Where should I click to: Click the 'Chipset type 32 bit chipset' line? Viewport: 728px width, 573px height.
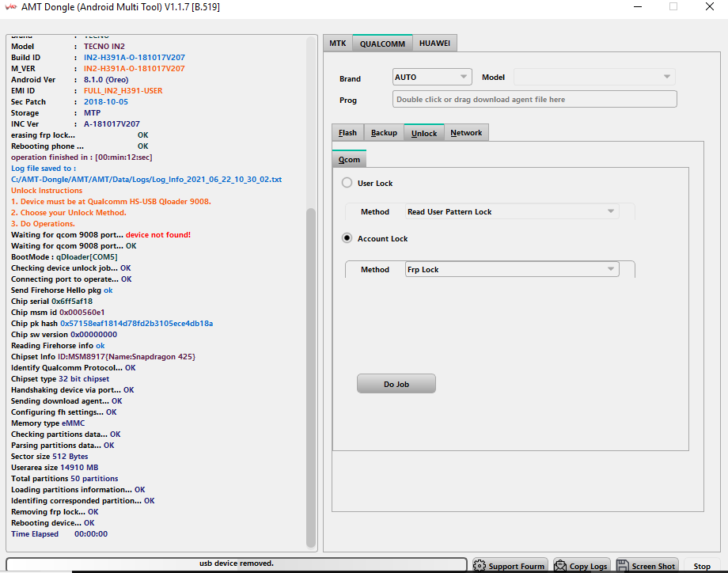click(x=60, y=379)
